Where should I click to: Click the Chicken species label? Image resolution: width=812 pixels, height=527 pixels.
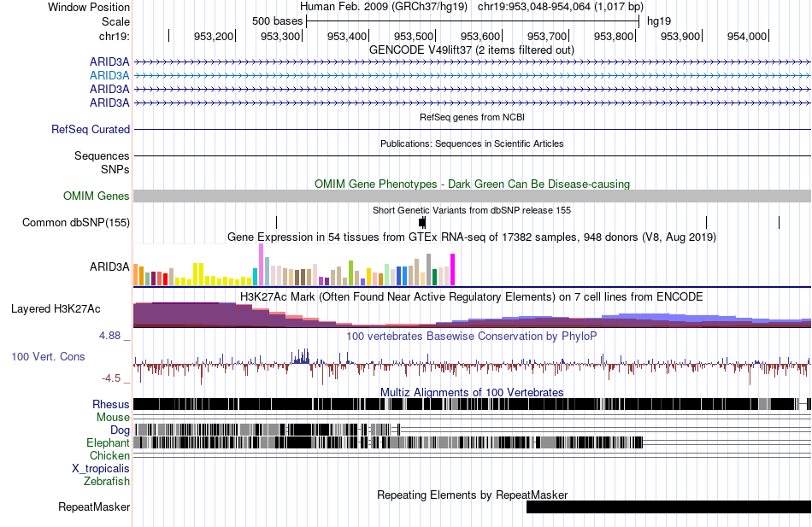(109, 455)
